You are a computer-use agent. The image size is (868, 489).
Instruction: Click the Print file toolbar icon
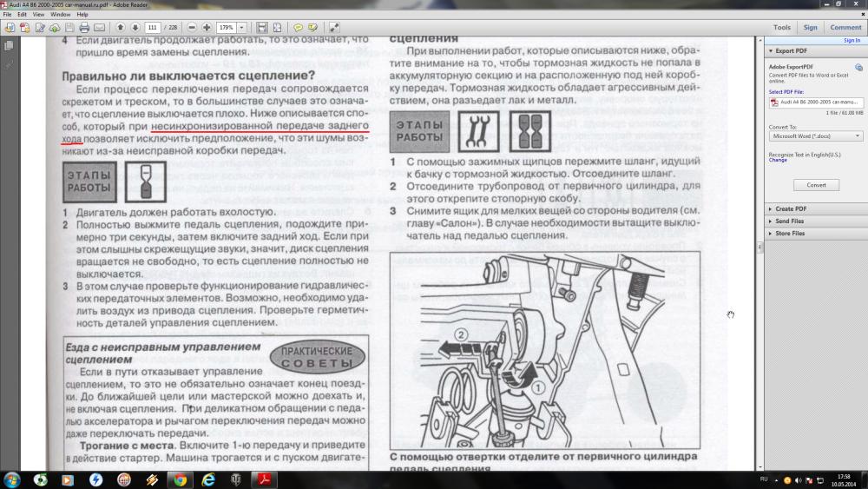coord(85,28)
